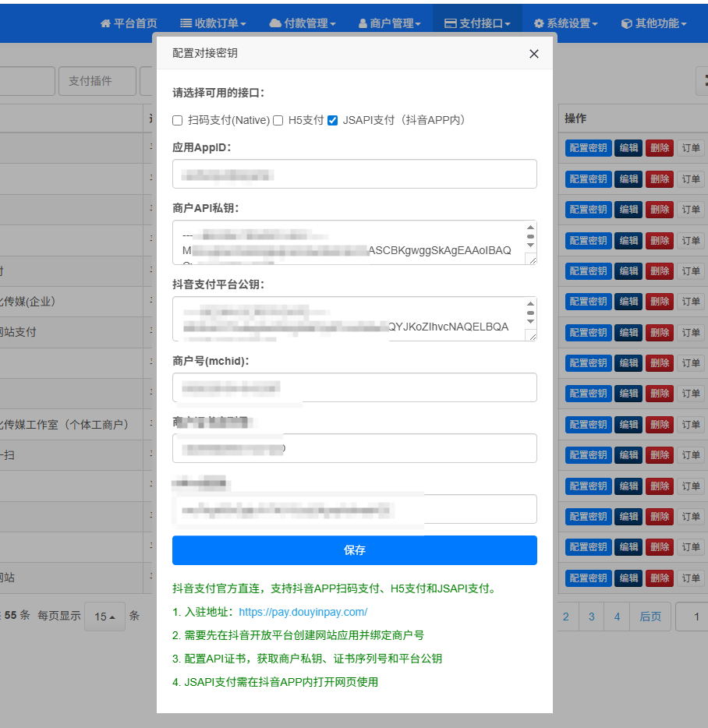Expand the 付款管理 menu
This screenshot has height=728, width=708.
[303, 23]
